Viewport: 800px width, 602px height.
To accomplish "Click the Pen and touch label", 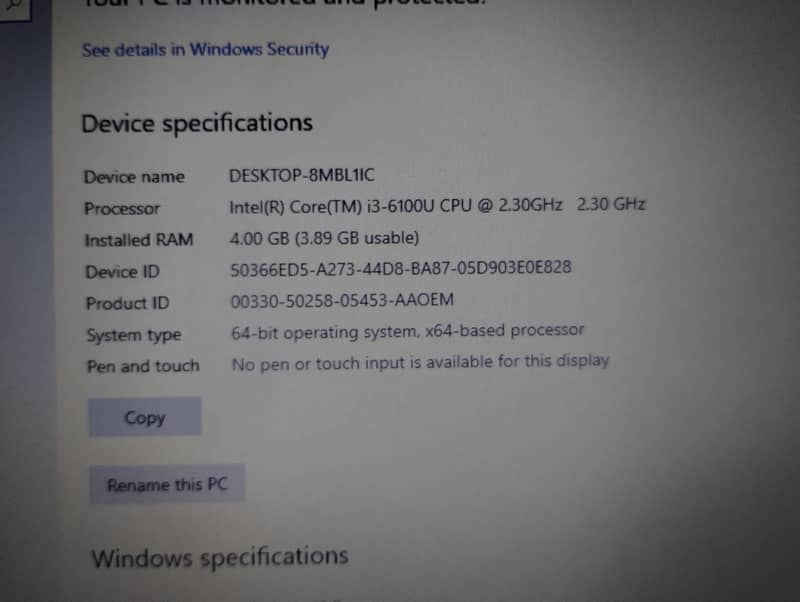I will point(143,366).
